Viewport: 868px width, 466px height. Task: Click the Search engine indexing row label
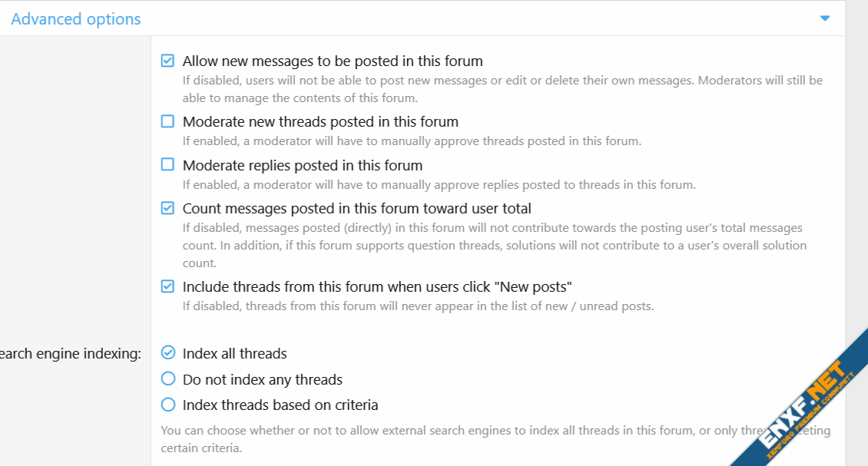[x=71, y=354]
